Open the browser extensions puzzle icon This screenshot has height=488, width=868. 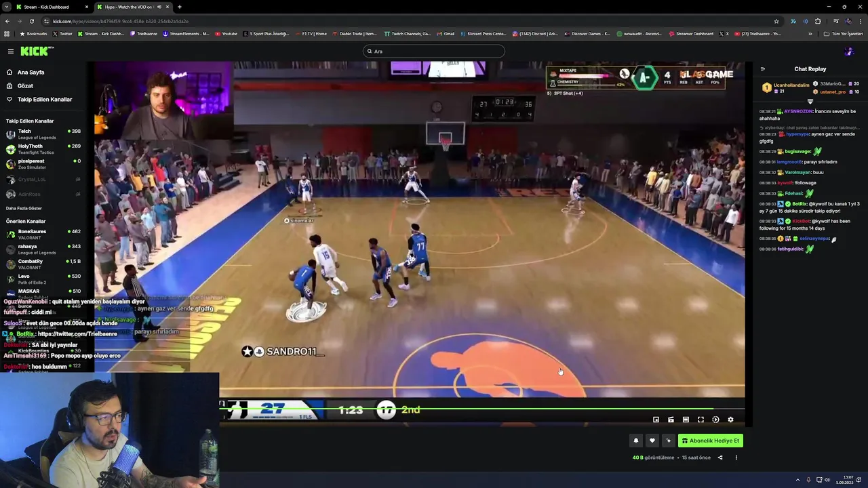(x=818, y=21)
